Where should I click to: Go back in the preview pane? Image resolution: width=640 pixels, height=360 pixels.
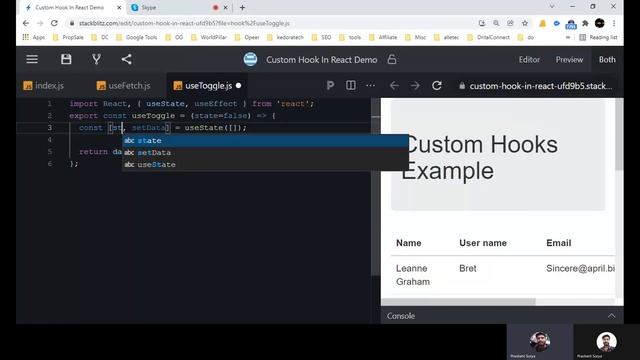394,86
